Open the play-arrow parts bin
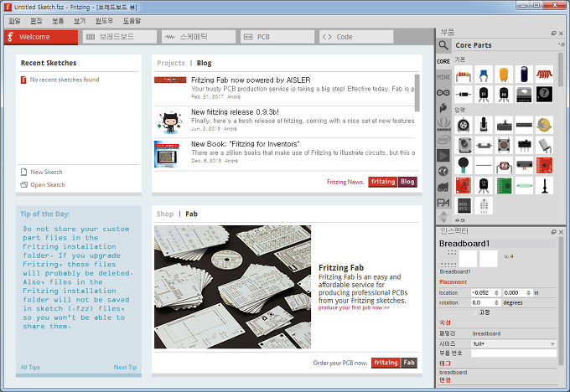 (443, 156)
